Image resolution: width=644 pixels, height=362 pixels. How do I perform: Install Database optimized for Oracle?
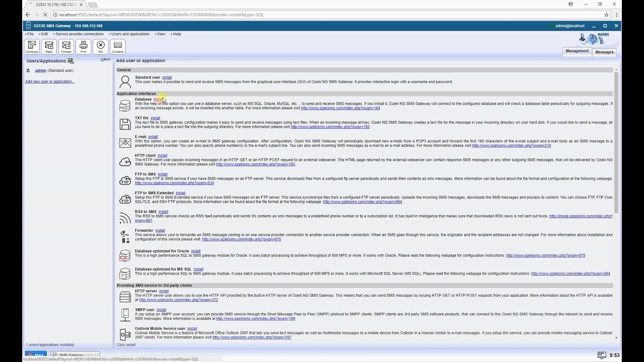[x=196, y=251]
